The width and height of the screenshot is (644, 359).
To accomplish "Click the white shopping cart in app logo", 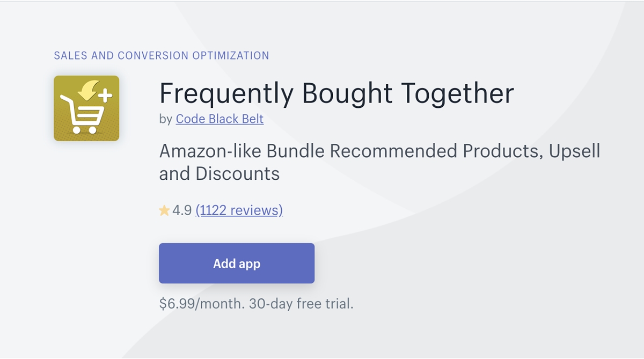I will point(82,114).
